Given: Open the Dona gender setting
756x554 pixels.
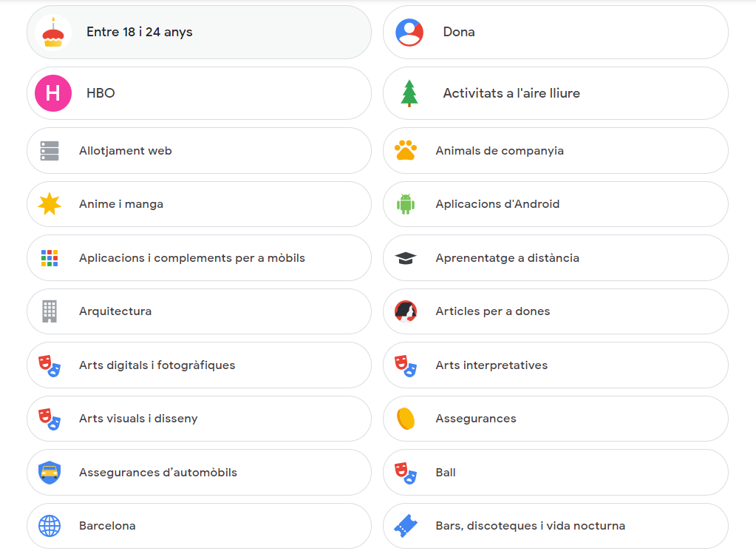Looking at the screenshot, I should point(554,33).
